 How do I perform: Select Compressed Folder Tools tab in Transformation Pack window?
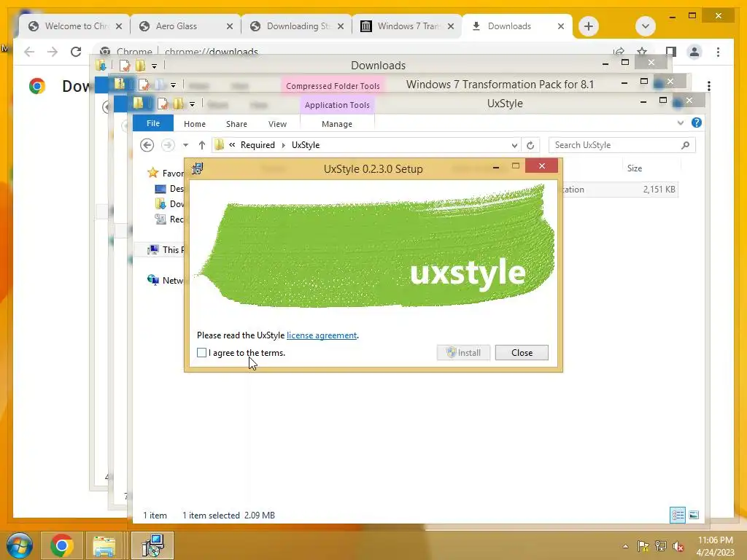(333, 86)
